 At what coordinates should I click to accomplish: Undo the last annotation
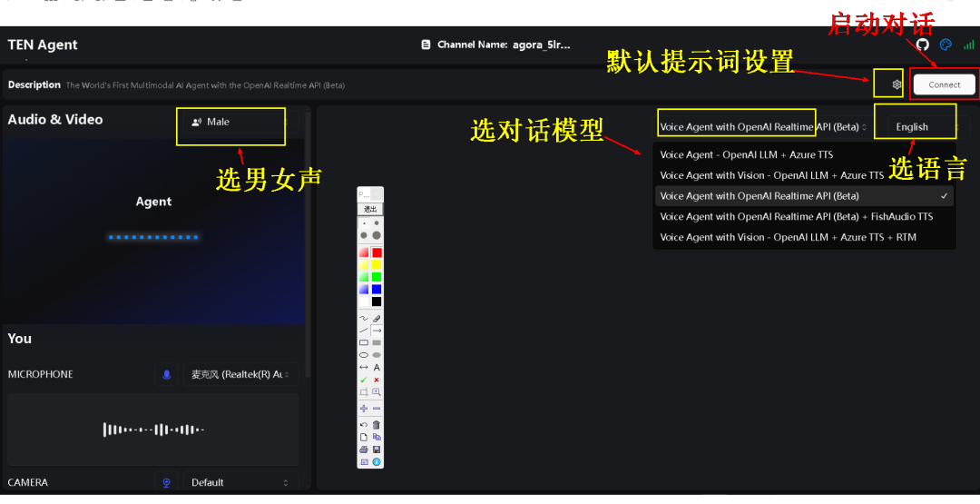point(364,425)
